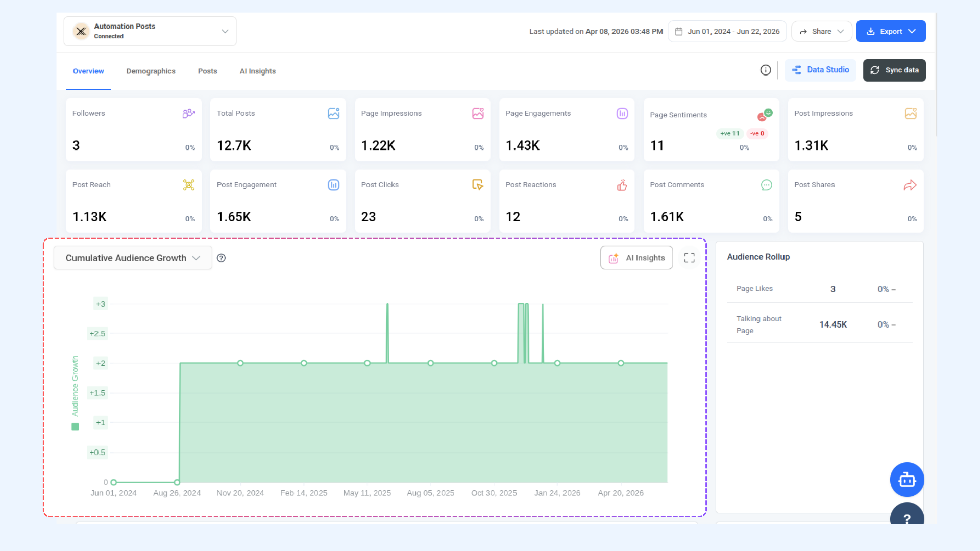Image resolution: width=980 pixels, height=551 pixels.
Task: Click the Post Clicks cursor icon
Action: click(x=478, y=185)
